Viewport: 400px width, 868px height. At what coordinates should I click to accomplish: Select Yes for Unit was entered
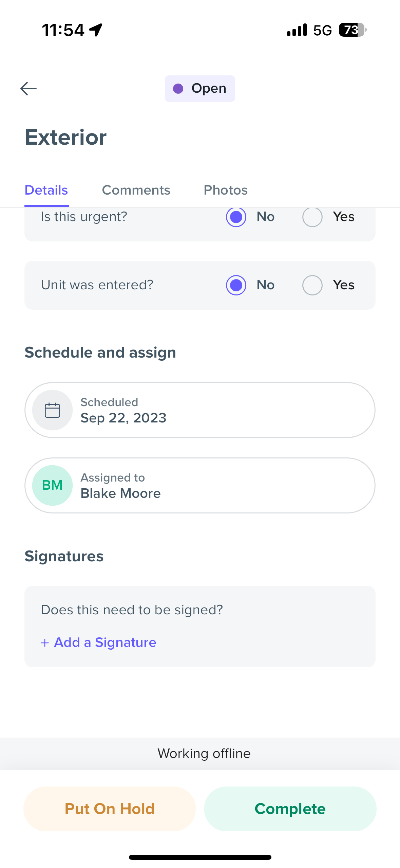point(312,285)
